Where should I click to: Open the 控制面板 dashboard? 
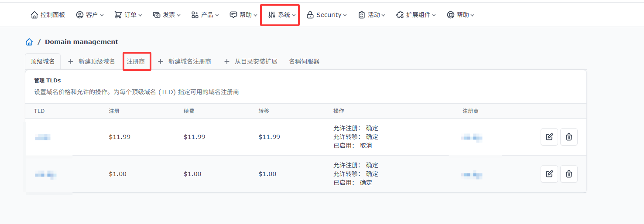pos(48,15)
